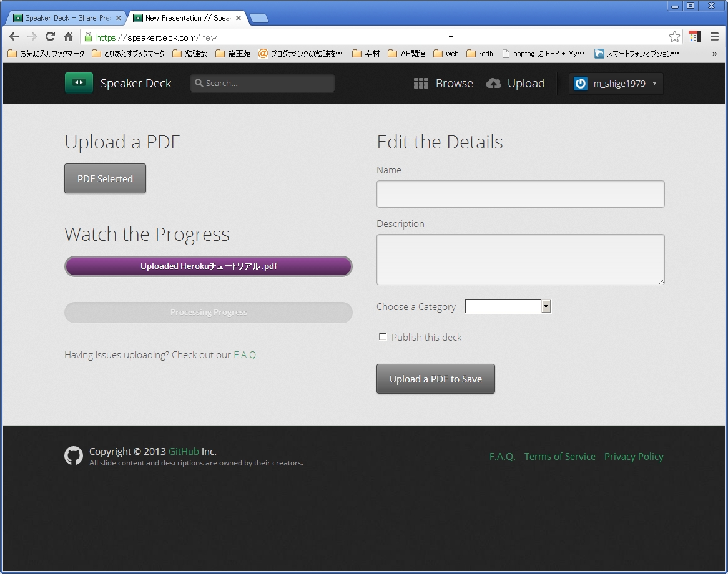
Task: Open the appfog に PHP bookmark
Action: [x=543, y=54]
